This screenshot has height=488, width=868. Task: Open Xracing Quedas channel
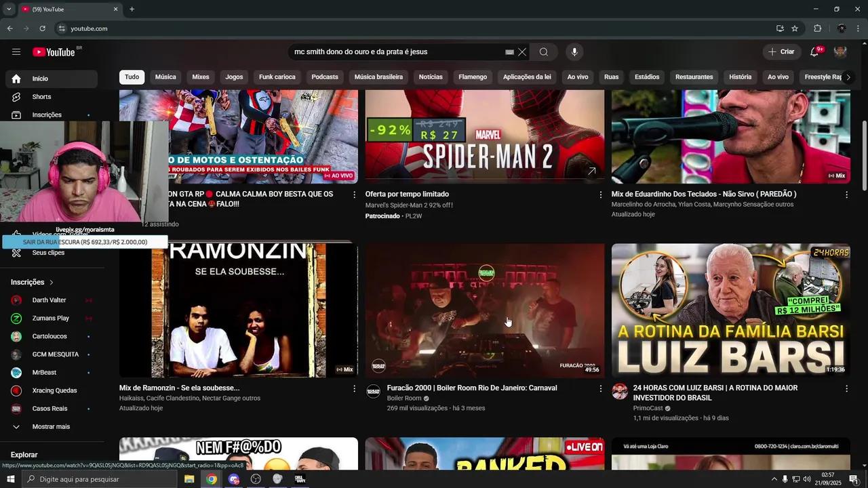pos(52,390)
